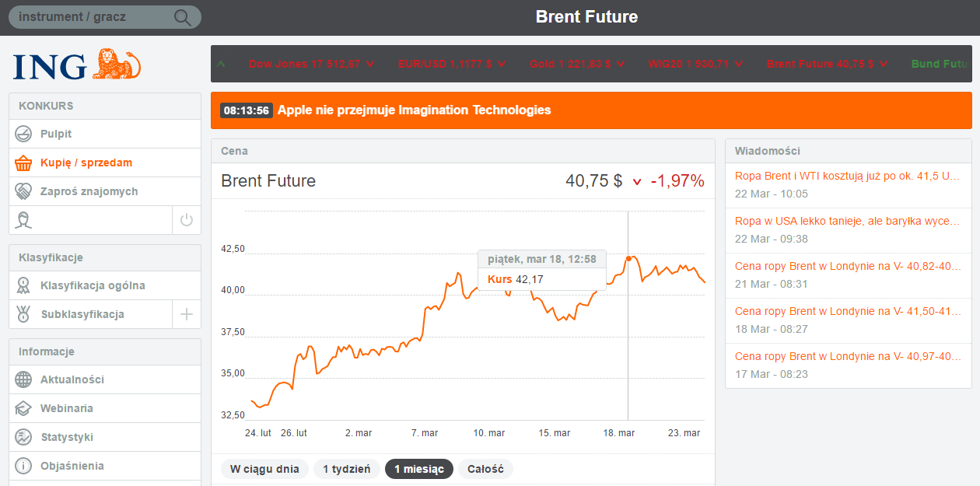Collapse ticker bar with the up chevron
Screen dimensions: 980x486
[x=222, y=64]
